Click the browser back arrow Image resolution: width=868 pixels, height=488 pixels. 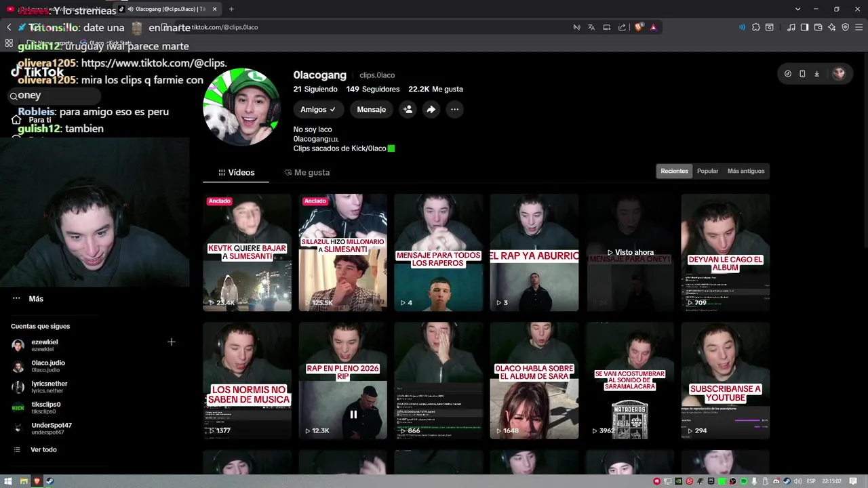[9, 27]
